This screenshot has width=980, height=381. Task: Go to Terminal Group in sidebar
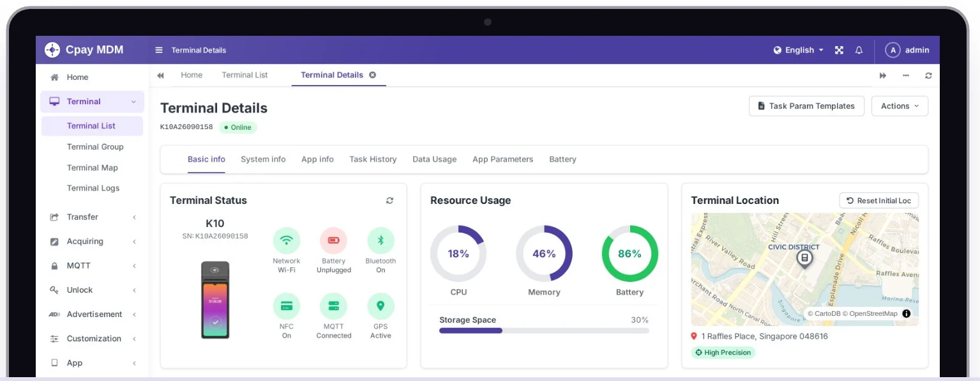pyautogui.click(x=95, y=147)
